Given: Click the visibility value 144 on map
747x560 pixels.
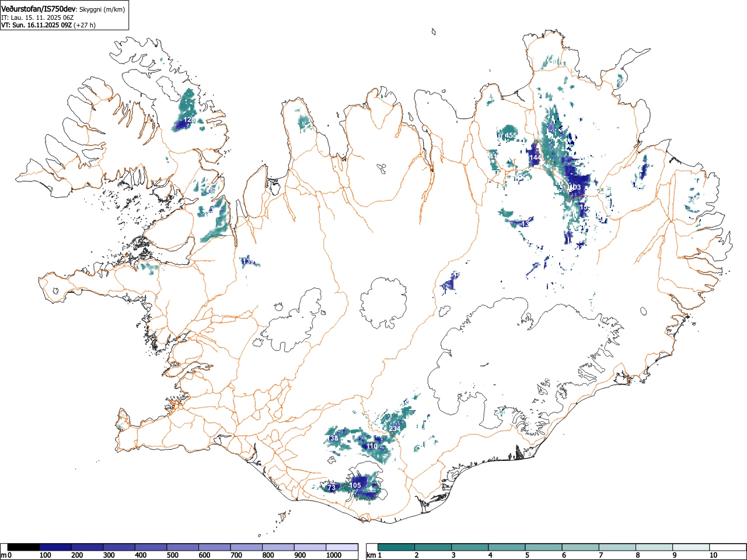Looking at the screenshot, I should tap(535, 158).
